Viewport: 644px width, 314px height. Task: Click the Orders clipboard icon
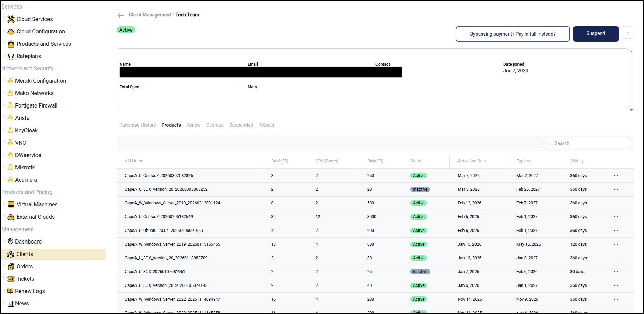[x=11, y=267]
